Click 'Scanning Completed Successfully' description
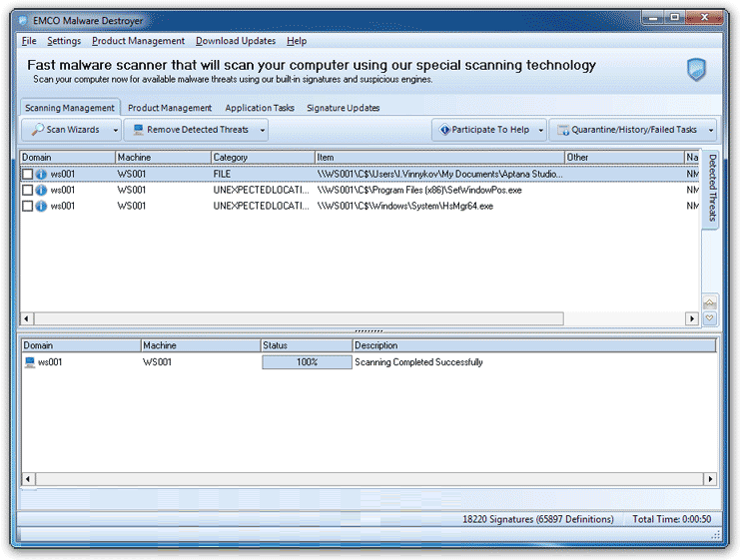The width and height of the screenshot is (741, 560). pyautogui.click(x=418, y=362)
